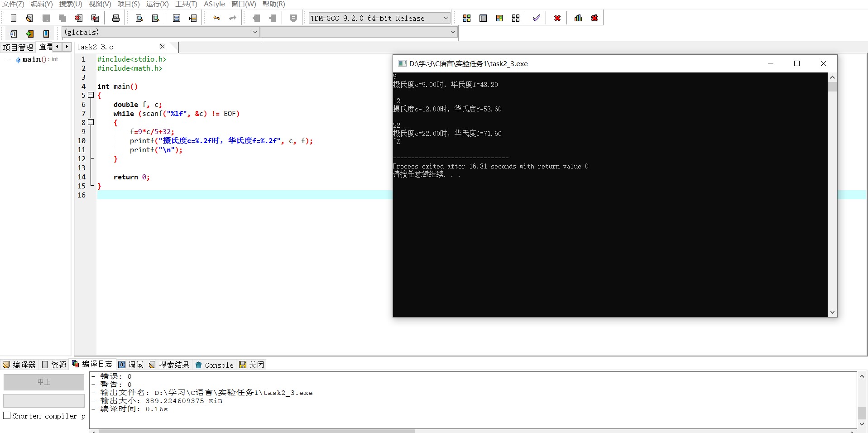Click the Compile toolbar icon
Viewport: 868px width, 433px height.
click(x=467, y=18)
